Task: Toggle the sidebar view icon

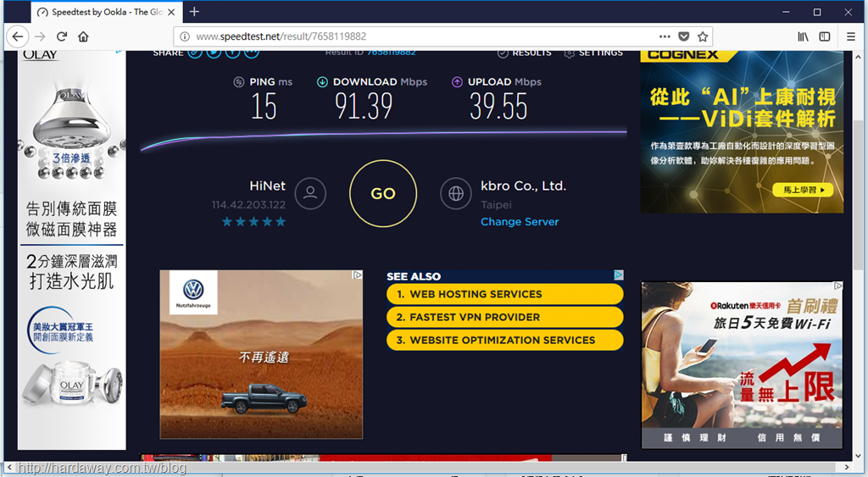Action: point(824,36)
